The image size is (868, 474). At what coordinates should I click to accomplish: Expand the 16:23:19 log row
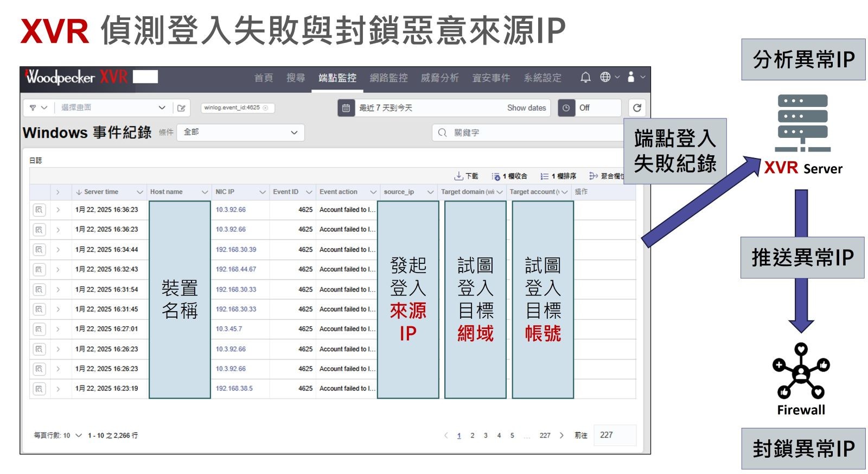(58, 389)
